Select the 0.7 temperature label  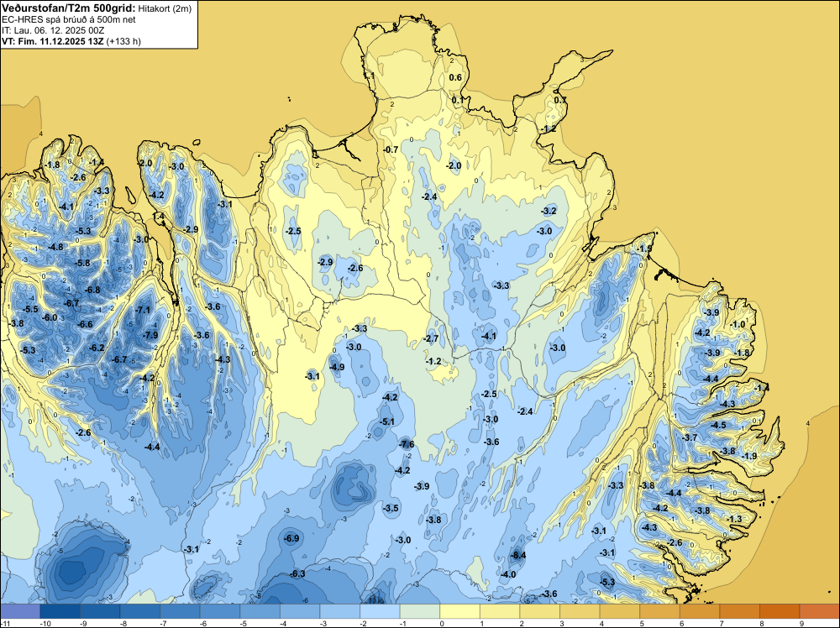click(x=559, y=100)
